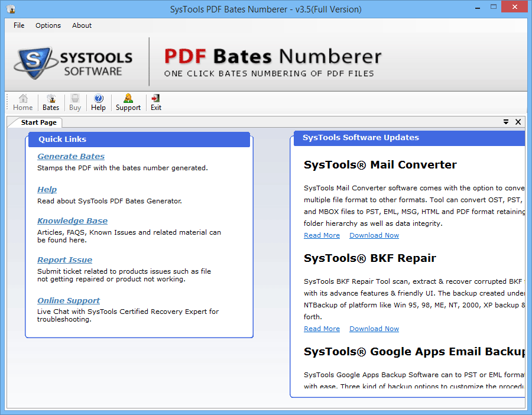Click the Support toolbar icon
The width and height of the screenshot is (532, 415).
click(x=128, y=102)
